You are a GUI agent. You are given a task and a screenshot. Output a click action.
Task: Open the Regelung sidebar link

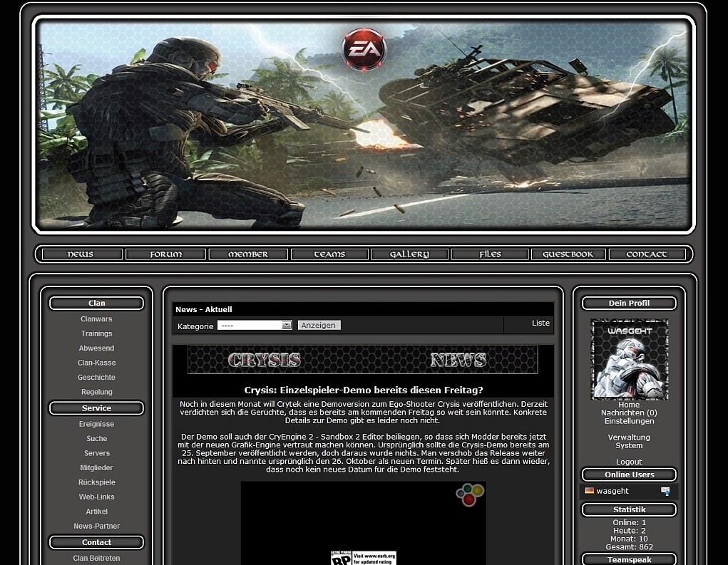pyautogui.click(x=96, y=392)
